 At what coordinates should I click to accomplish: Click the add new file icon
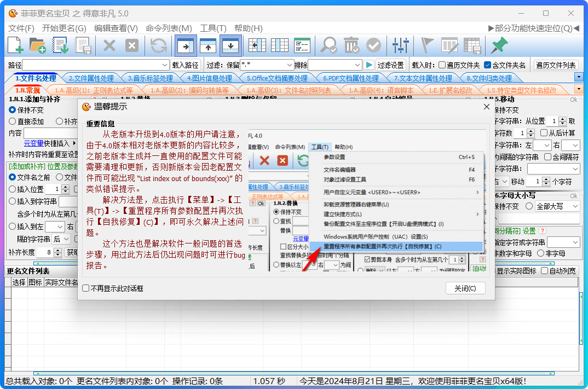(x=15, y=45)
